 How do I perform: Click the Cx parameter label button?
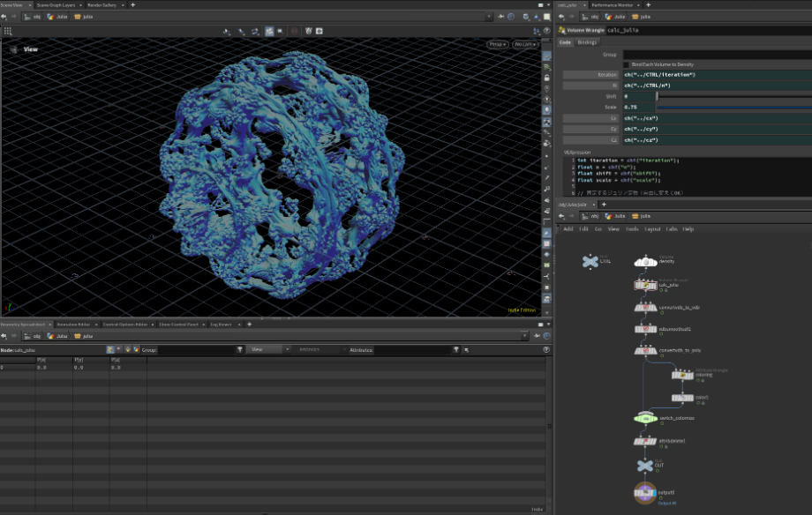coord(590,118)
